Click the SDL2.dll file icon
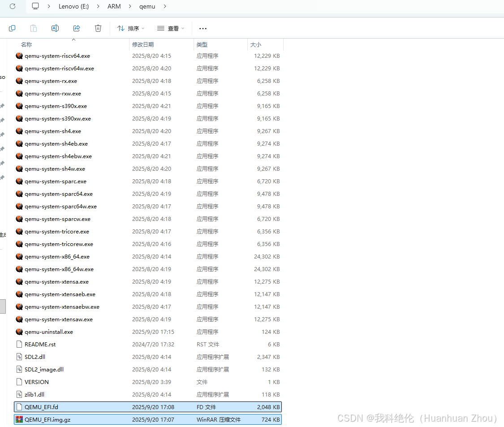 (x=19, y=357)
